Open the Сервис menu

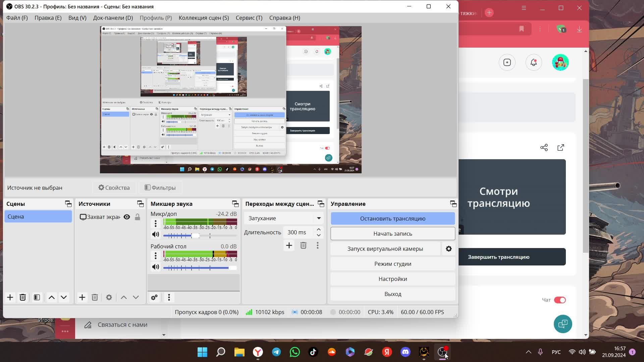click(x=249, y=18)
